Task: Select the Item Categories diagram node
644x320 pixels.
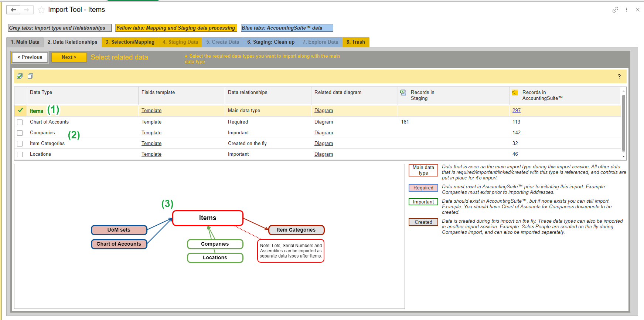Action: click(296, 230)
